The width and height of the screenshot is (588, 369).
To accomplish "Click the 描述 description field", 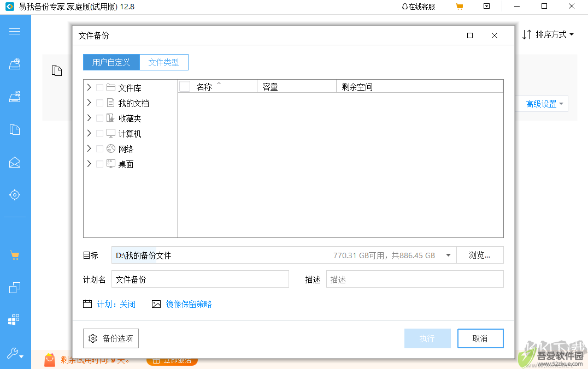I will 415,279.
